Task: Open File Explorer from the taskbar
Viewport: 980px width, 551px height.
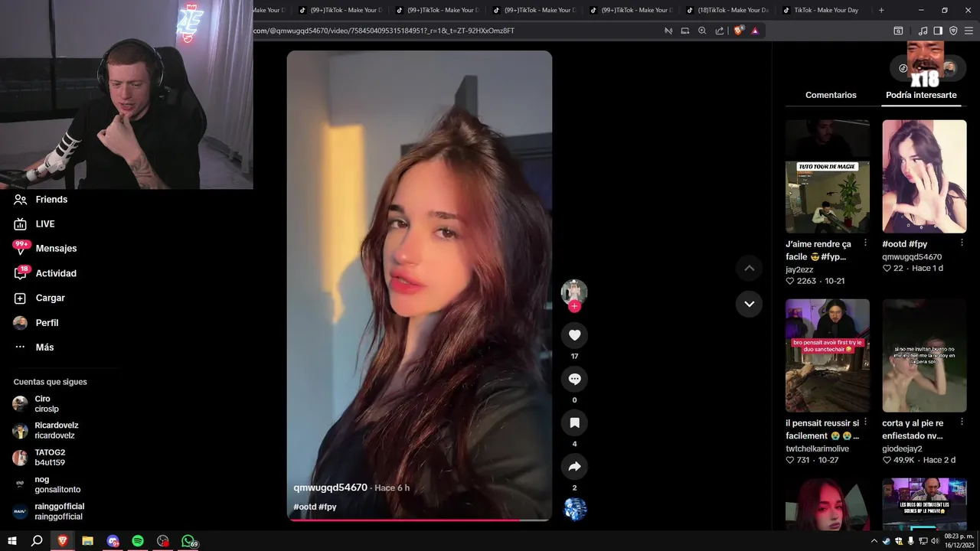Action: coord(87,541)
